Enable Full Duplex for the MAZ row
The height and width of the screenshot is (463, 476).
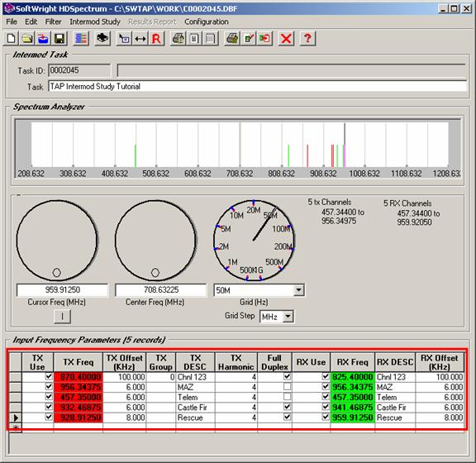pyautogui.click(x=287, y=387)
